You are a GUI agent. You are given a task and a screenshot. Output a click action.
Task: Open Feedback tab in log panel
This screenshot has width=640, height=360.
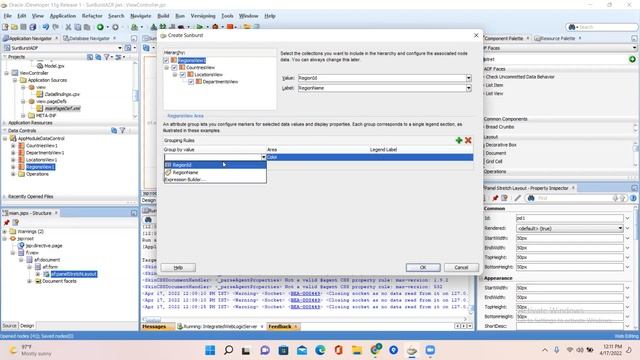coord(280,327)
